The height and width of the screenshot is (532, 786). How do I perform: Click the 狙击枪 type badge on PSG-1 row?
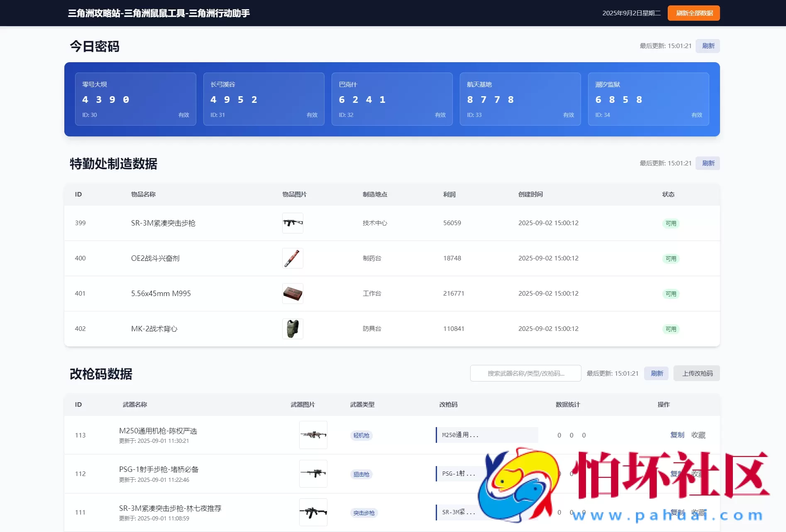click(x=361, y=474)
